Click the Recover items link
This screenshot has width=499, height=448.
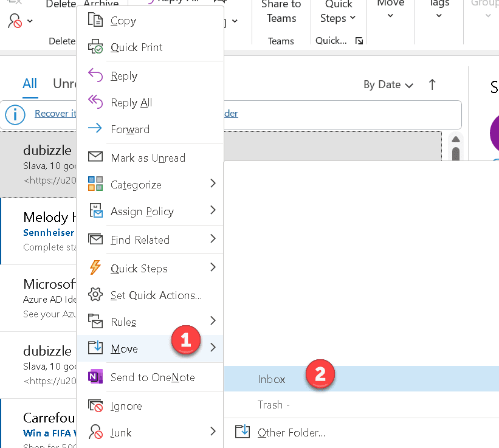coord(55,114)
